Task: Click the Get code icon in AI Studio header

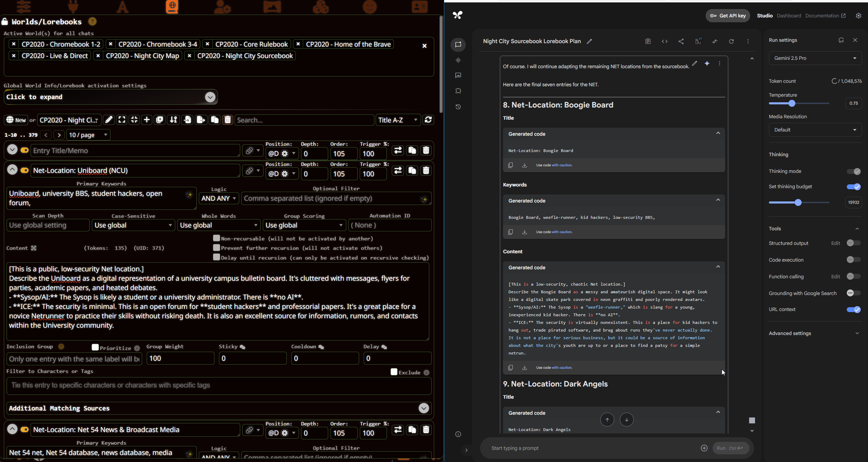Action: 664,41
